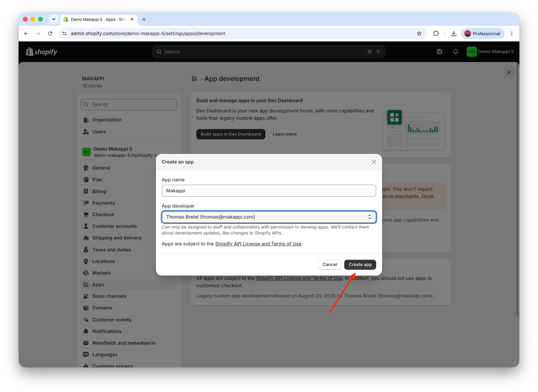Open Plan settings
538x392 pixels.
[x=129, y=180]
